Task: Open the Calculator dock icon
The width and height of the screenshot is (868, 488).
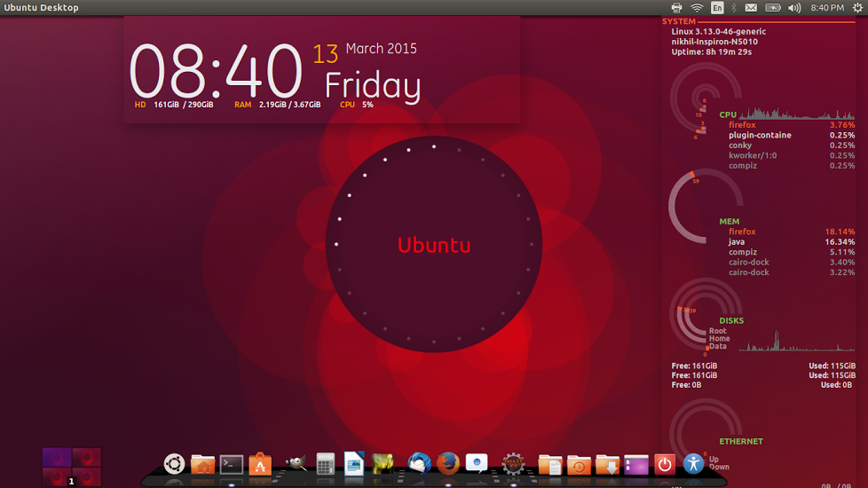Action: click(325, 464)
